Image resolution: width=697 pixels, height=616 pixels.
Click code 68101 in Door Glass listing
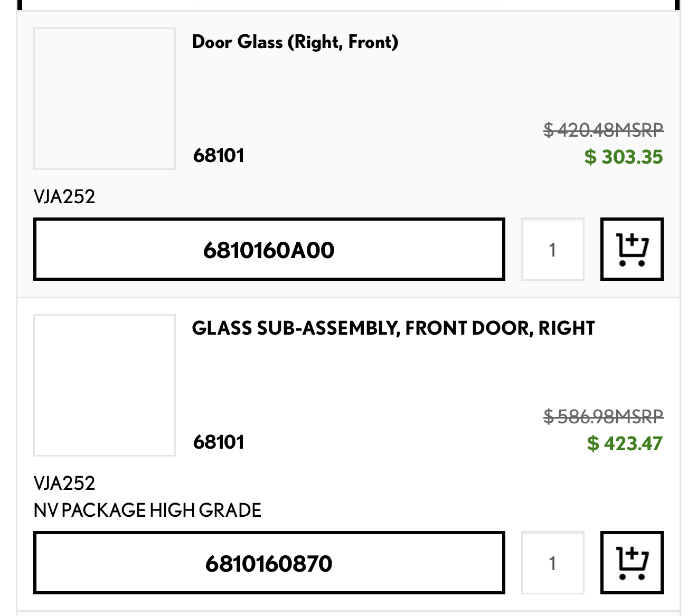(x=219, y=156)
